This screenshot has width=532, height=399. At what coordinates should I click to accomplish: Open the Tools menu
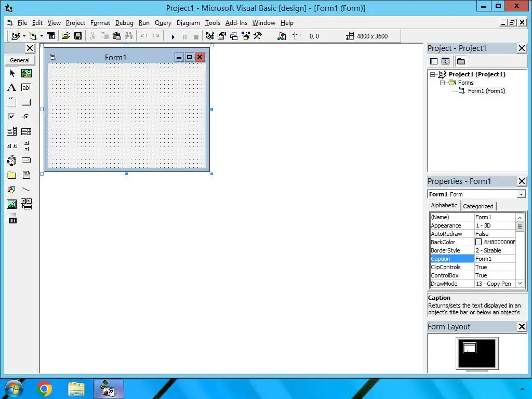(212, 23)
